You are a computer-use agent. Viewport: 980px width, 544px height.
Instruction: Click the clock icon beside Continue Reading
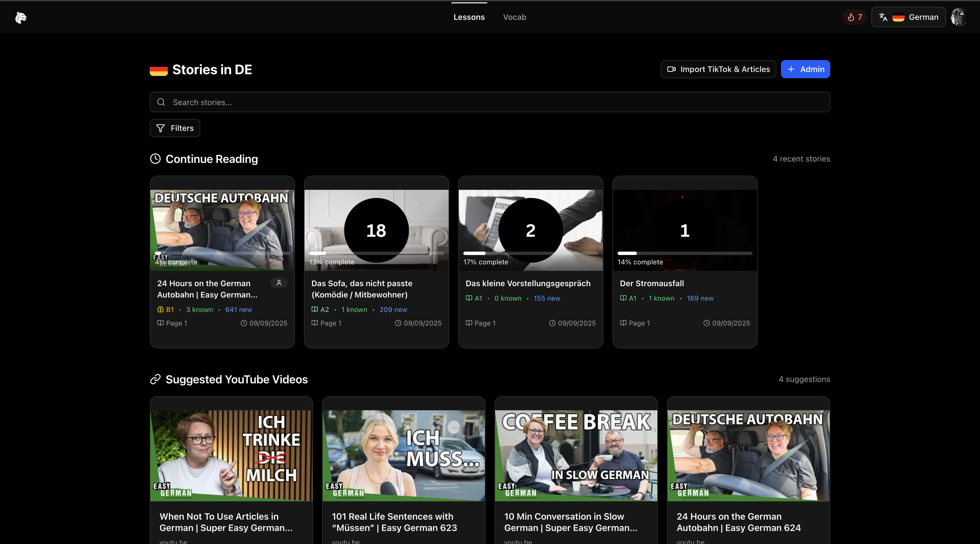click(x=155, y=159)
